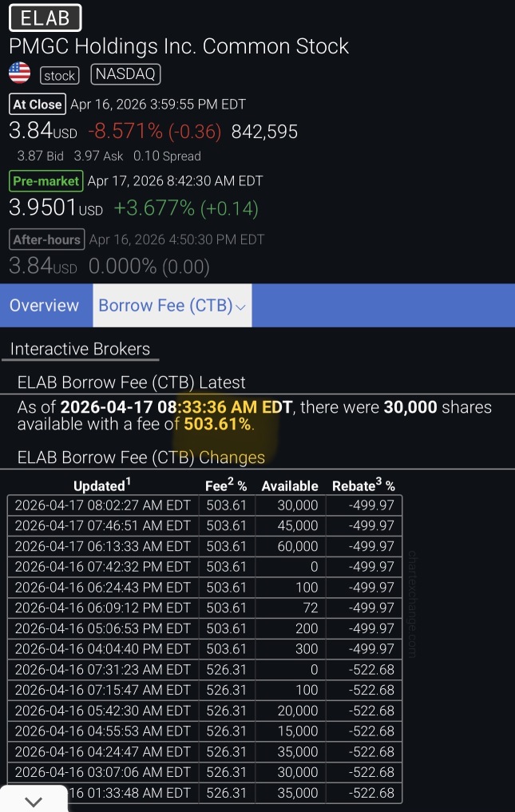Click the stock type tag
The image size is (515, 812).
tap(60, 76)
